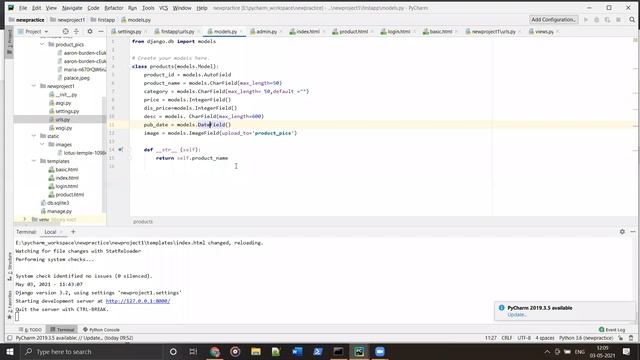Collapse the newproject1 folder

pyautogui.click(x=34, y=86)
